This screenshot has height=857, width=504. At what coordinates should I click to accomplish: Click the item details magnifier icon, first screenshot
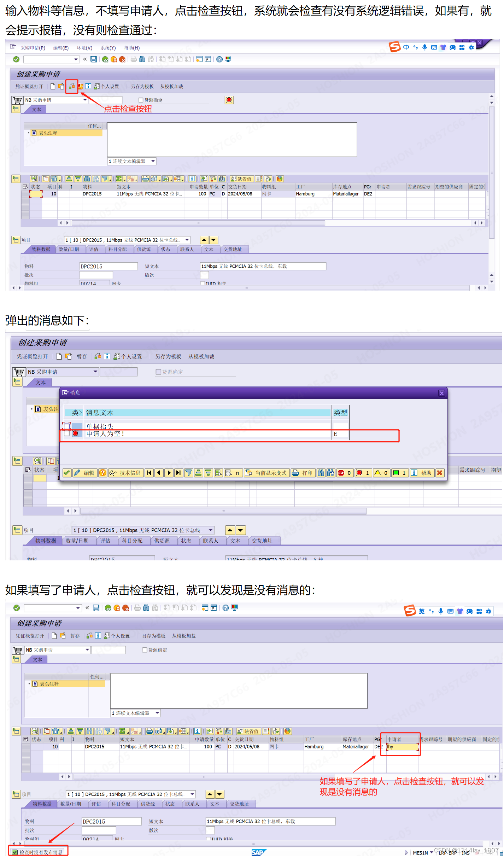coord(34,179)
